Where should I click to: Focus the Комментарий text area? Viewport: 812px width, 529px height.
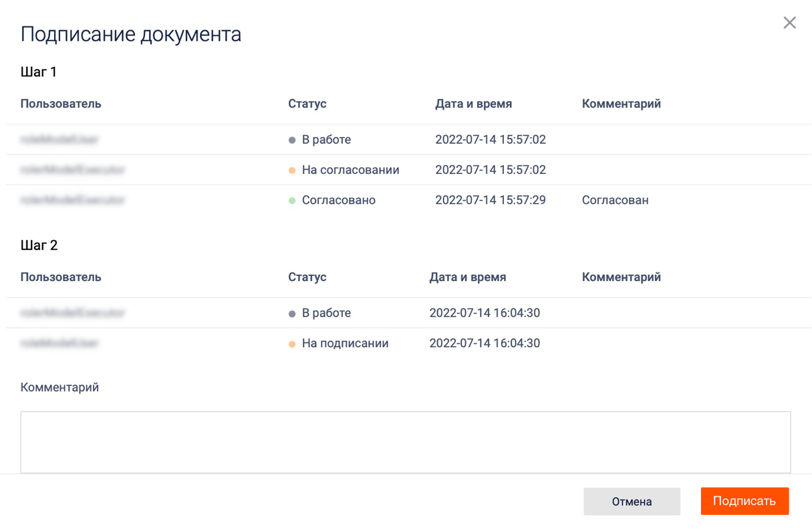405,441
